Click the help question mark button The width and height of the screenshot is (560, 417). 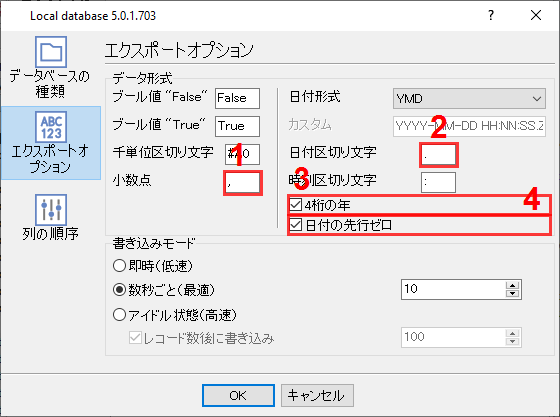(491, 15)
